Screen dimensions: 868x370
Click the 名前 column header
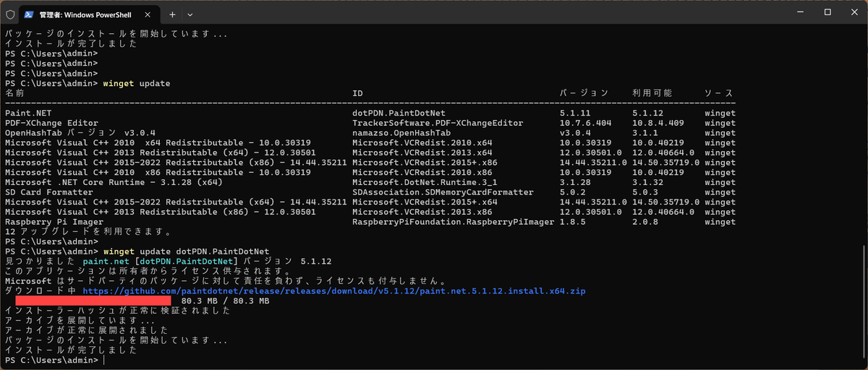pyautogui.click(x=14, y=93)
